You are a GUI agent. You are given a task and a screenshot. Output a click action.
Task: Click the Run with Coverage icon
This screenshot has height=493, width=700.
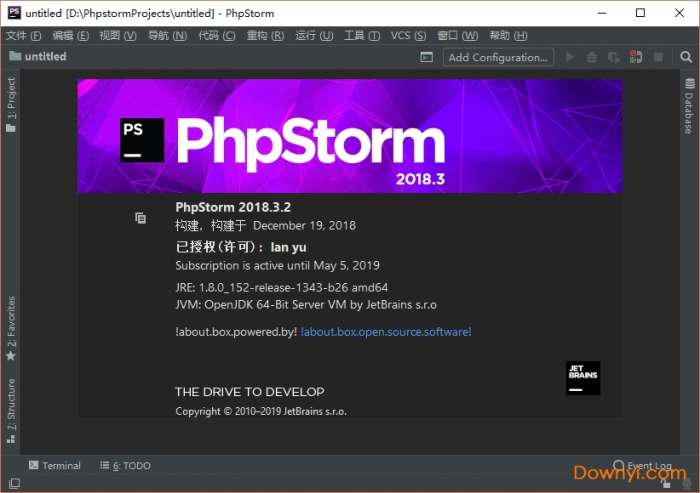613,57
